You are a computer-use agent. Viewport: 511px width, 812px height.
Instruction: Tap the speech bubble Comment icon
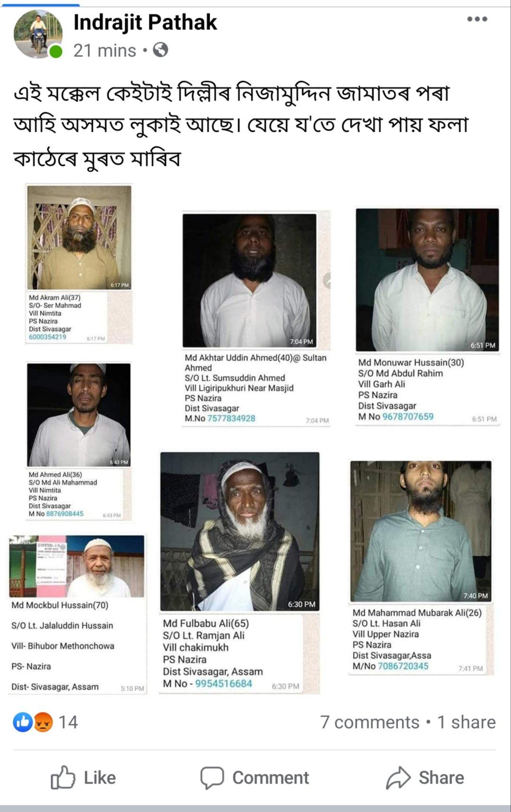click(x=212, y=777)
